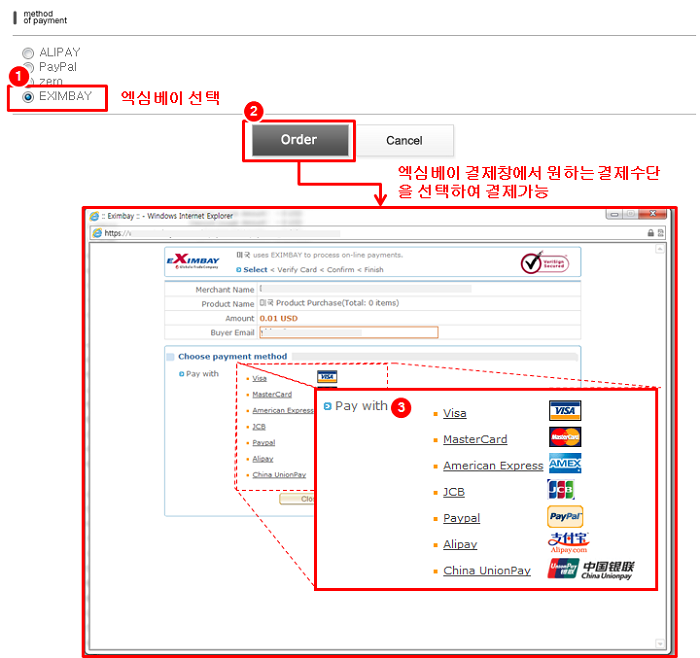
Task: Click the MasterCard logo icon
Action: tap(565, 437)
